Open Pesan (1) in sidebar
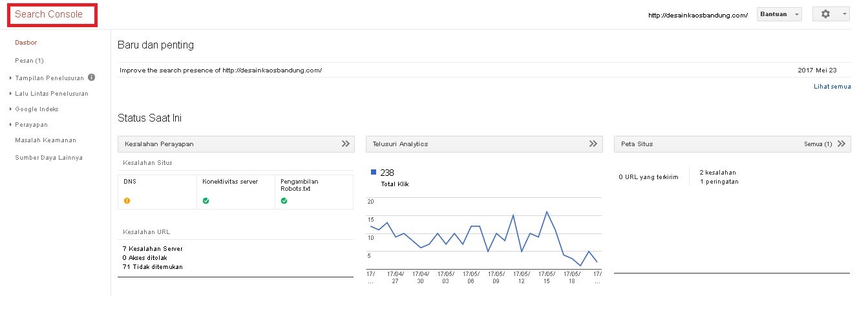This screenshot has width=868, height=311. 29,61
